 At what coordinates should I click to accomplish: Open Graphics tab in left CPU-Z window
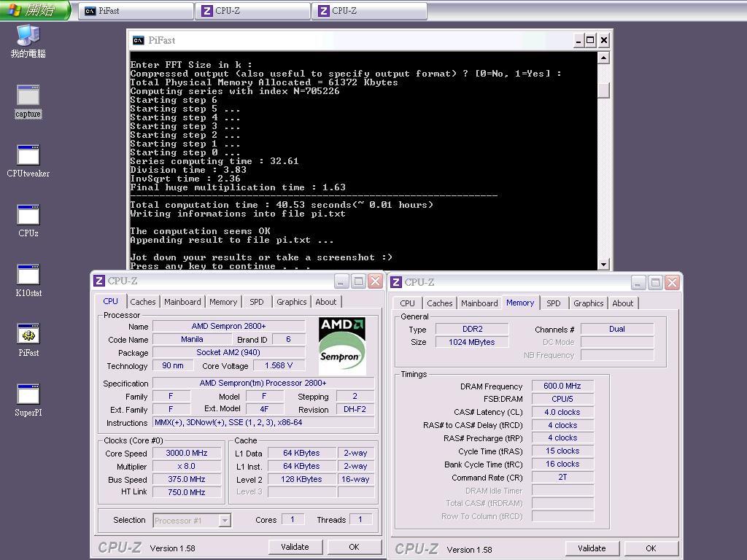[x=292, y=302]
